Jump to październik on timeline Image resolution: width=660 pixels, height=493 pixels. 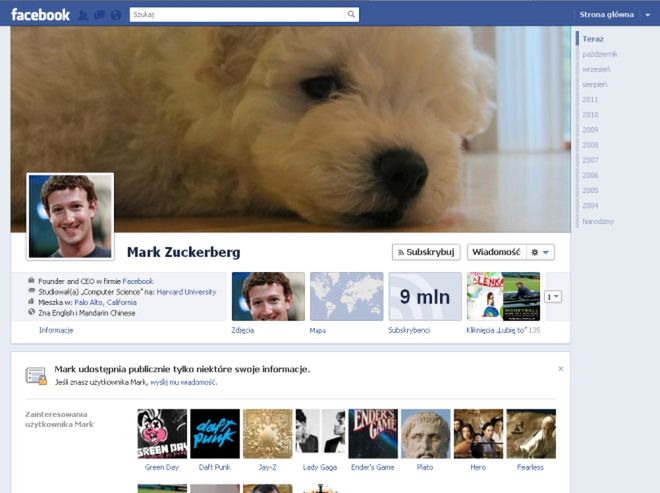pos(600,54)
